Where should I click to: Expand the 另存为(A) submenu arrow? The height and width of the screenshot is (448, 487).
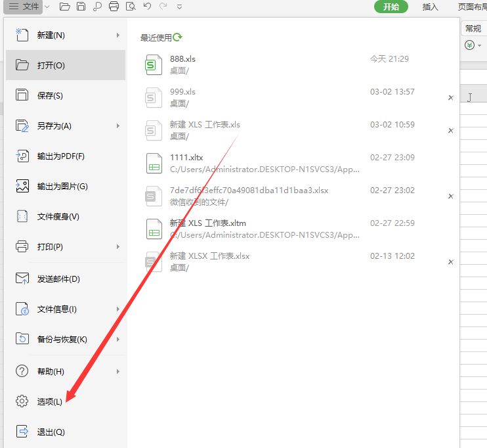tap(118, 125)
